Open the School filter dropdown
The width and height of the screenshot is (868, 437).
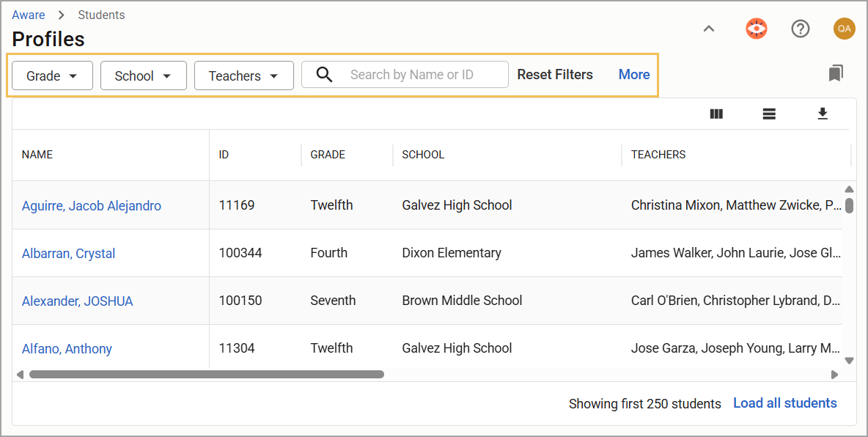coord(144,76)
